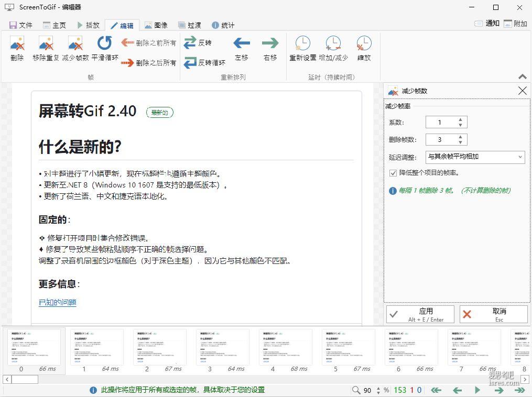Click the timeline scrollbar right arrow
Screen dimensions: 532x397
[525, 379]
